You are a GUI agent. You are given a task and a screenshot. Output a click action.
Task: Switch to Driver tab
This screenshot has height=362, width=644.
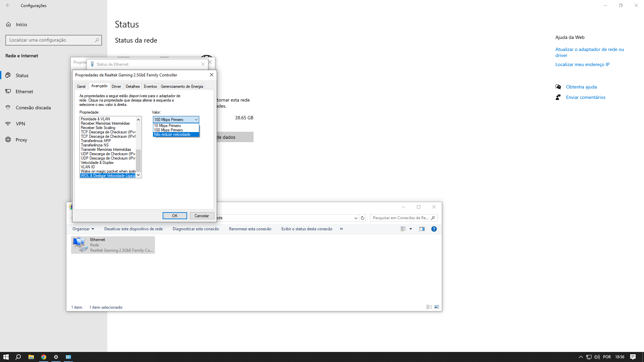pyautogui.click(x=116, y=86)
